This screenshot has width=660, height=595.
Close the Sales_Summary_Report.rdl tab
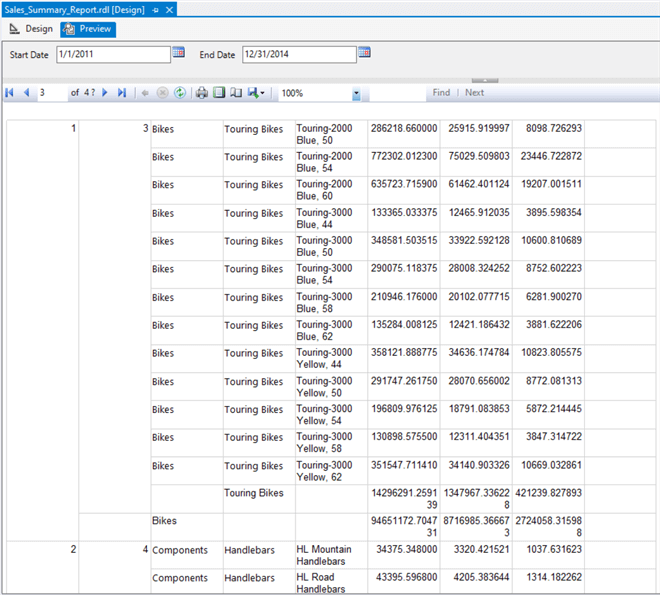169,10
